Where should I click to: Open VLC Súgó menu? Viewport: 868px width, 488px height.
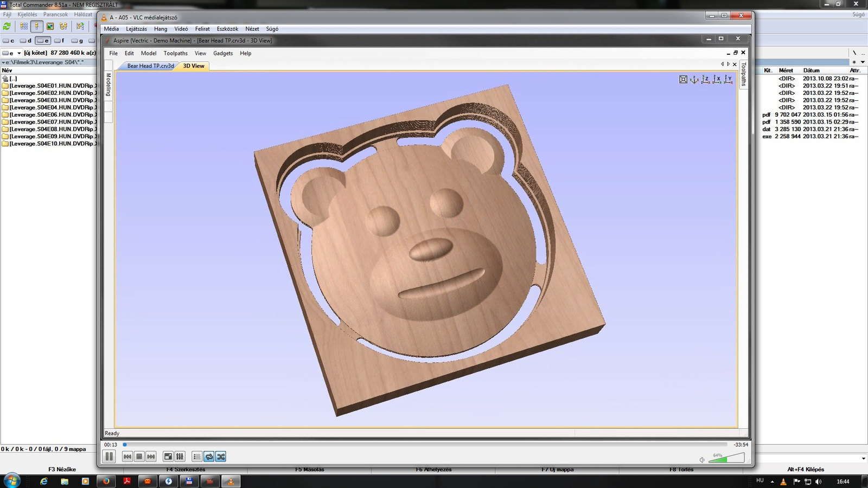[x=272, y=29]
